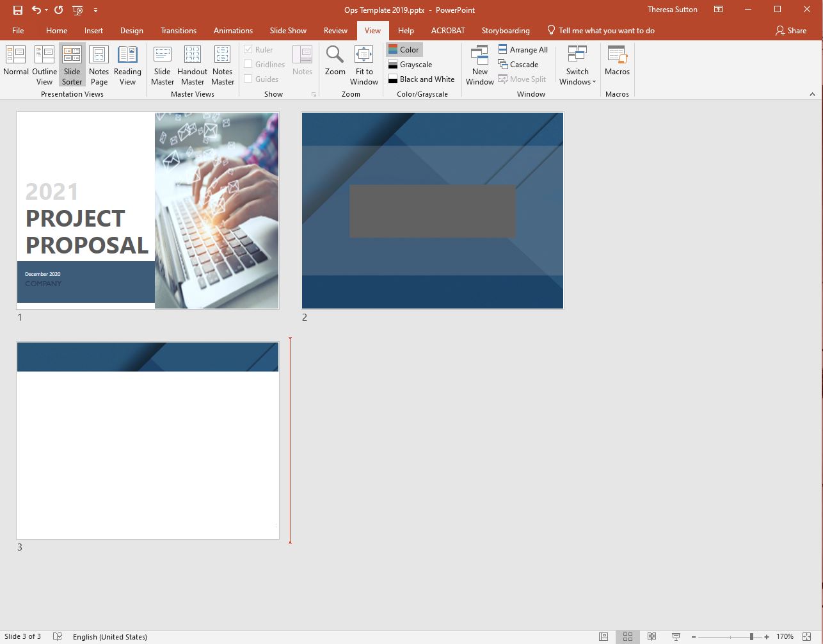The width and height of the screenshot is (823, 644).
Task: Open Handout Master view
Action: point(192,64)
